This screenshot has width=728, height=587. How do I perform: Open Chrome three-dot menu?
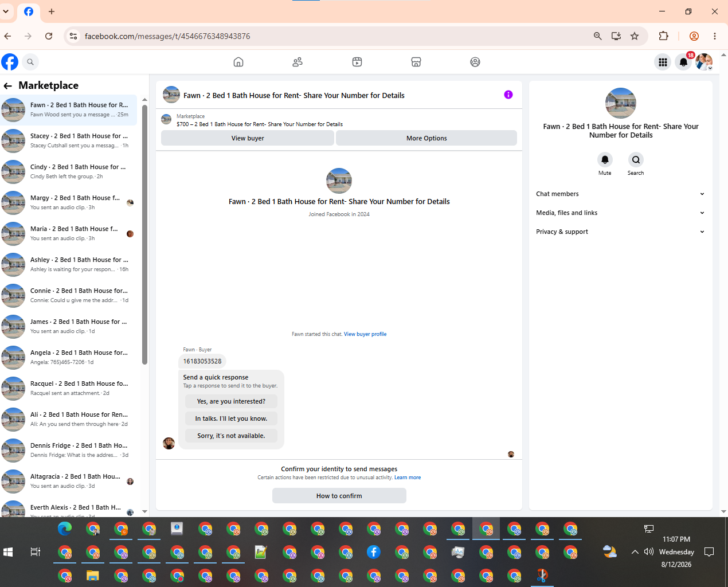point(715,36)
